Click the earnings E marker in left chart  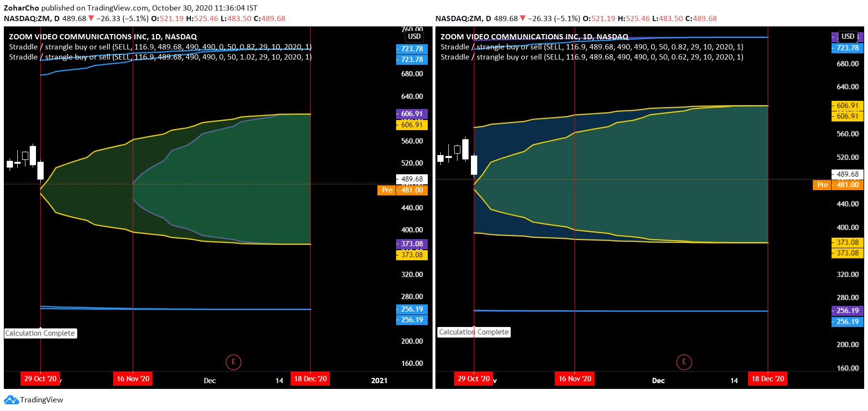[233, 362]
